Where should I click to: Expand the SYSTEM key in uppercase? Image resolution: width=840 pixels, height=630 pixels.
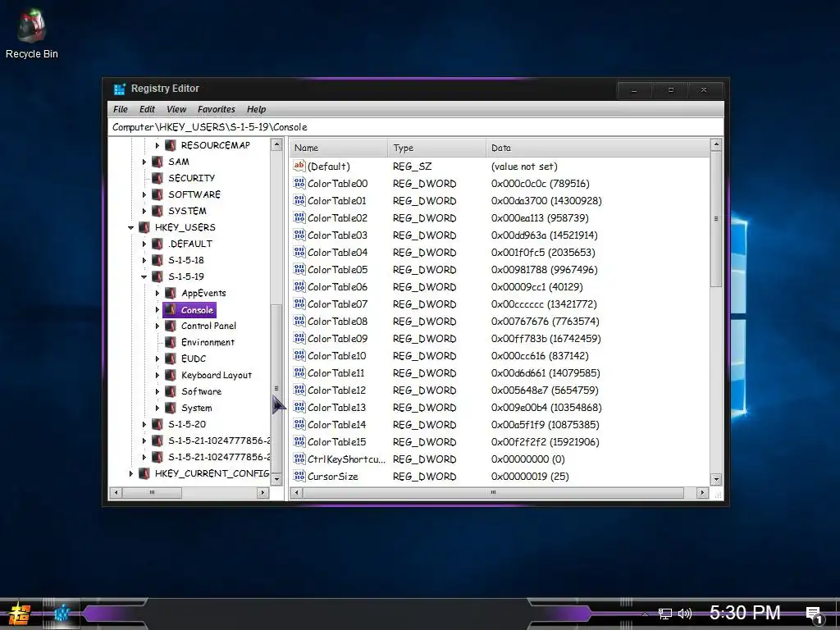pyautogui.click(x=144, y=211)
